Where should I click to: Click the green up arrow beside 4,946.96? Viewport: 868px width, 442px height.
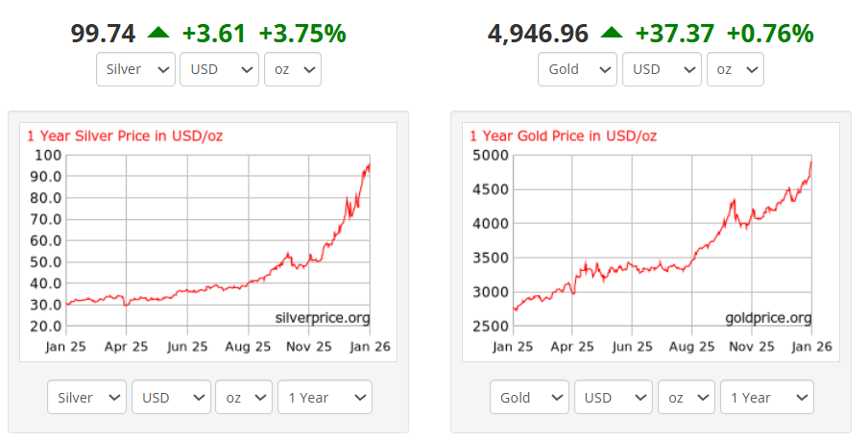click(612, 34)
